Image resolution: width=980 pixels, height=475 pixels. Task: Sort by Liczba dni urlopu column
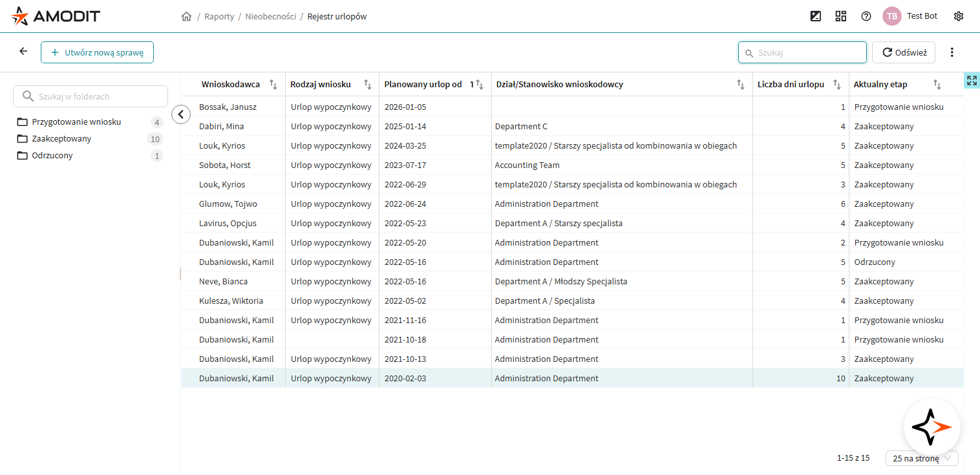[837, 84]
